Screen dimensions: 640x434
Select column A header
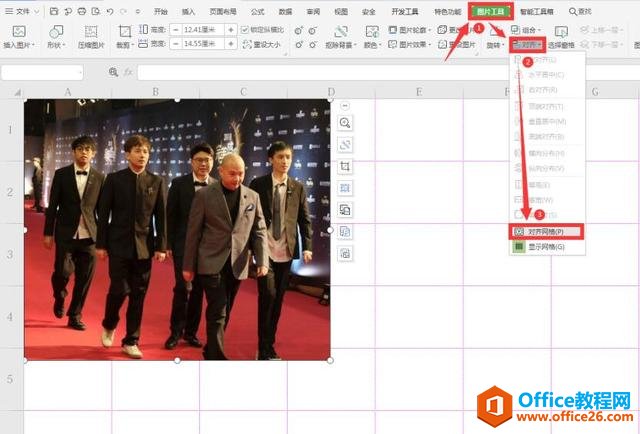pos(67,92)
